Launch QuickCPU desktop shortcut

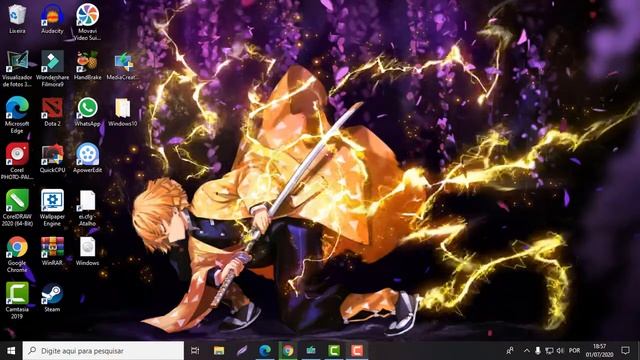(x=52, y=158)
